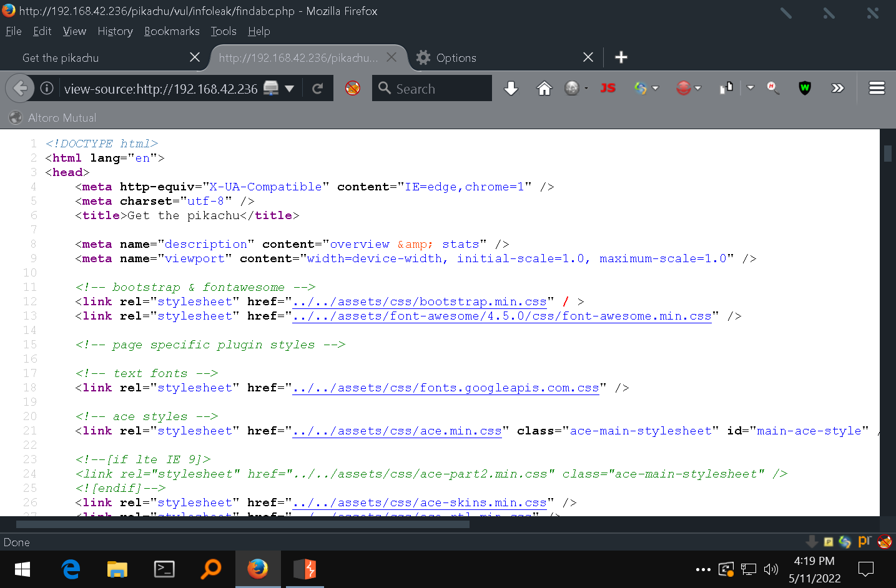Screen dimensions: 896x588
Task: Focus the view-source URL address field
Action: 160,89
